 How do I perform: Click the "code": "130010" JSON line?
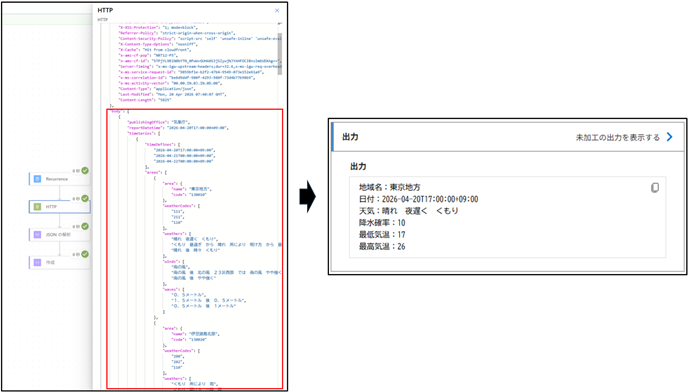pos(189,195)
